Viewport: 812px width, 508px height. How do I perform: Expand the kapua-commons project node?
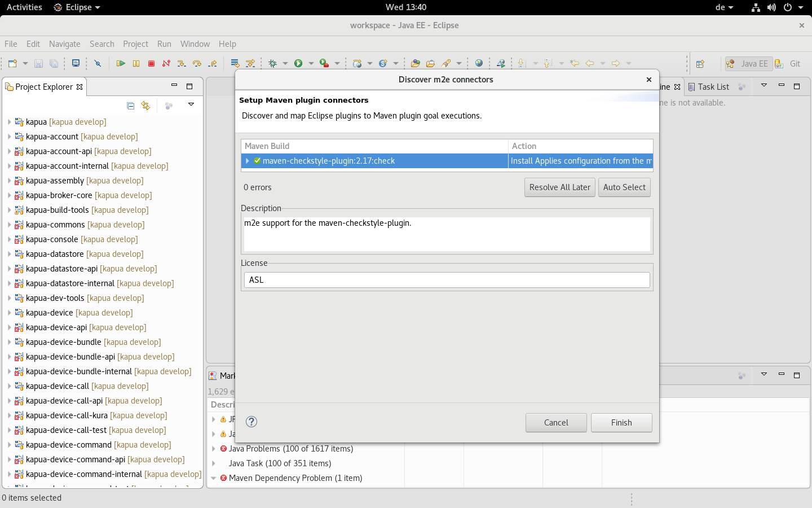point(8,225)
